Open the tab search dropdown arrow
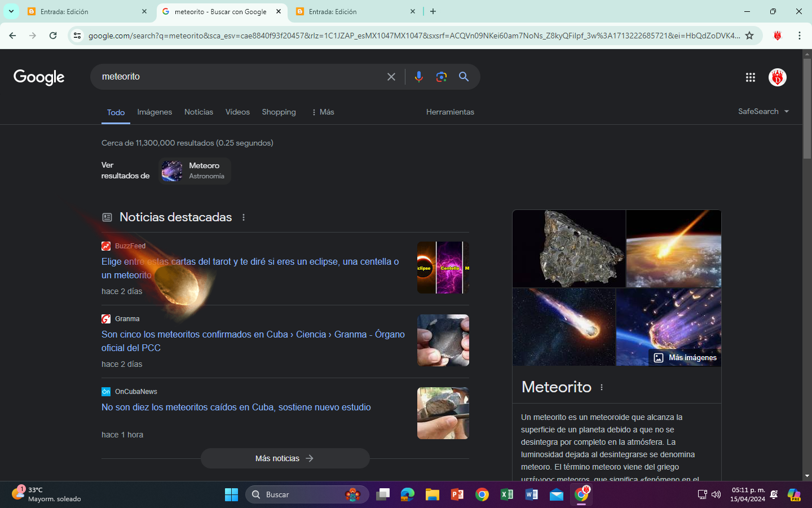Screen dimensions: 812x508 tap(11, 11)
